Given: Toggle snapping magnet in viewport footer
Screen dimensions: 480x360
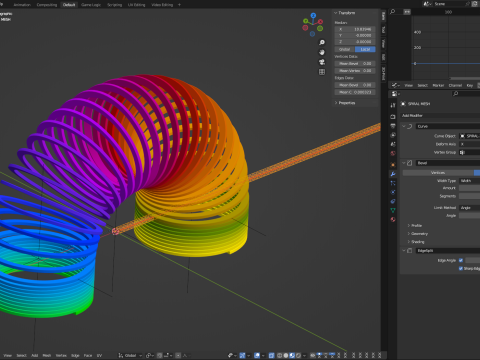Looking at the screenshot, I should pyautogui.click(x=161, y=355).
